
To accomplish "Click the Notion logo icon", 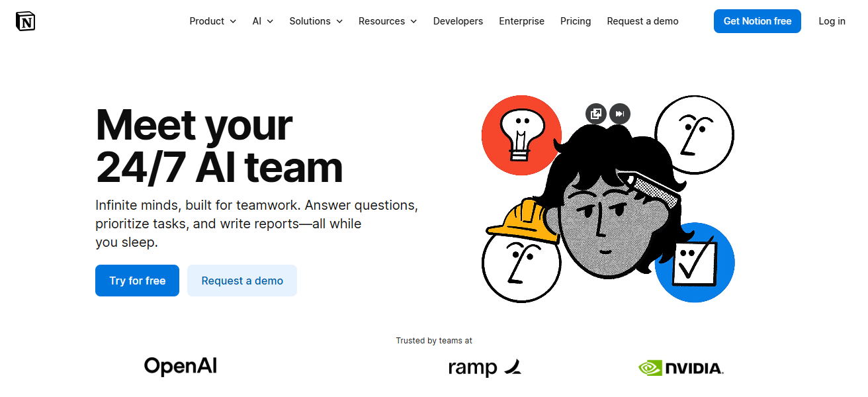I will tap(25, 21).
